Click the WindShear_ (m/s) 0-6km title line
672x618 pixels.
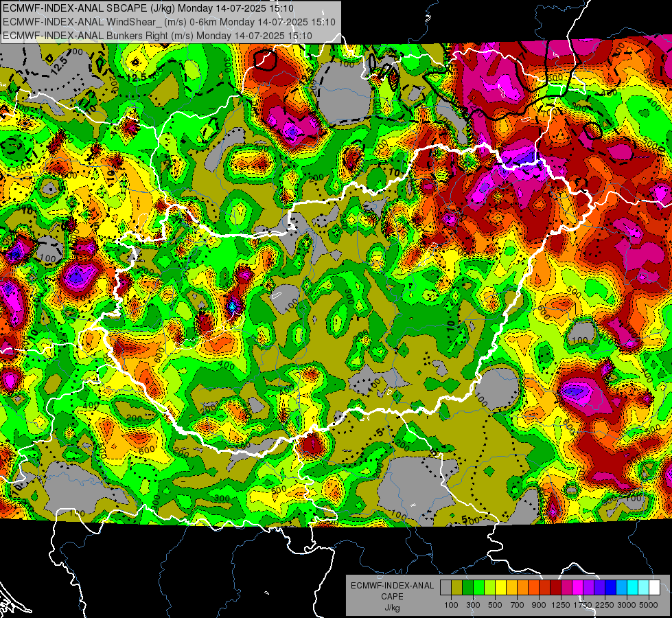170,22
